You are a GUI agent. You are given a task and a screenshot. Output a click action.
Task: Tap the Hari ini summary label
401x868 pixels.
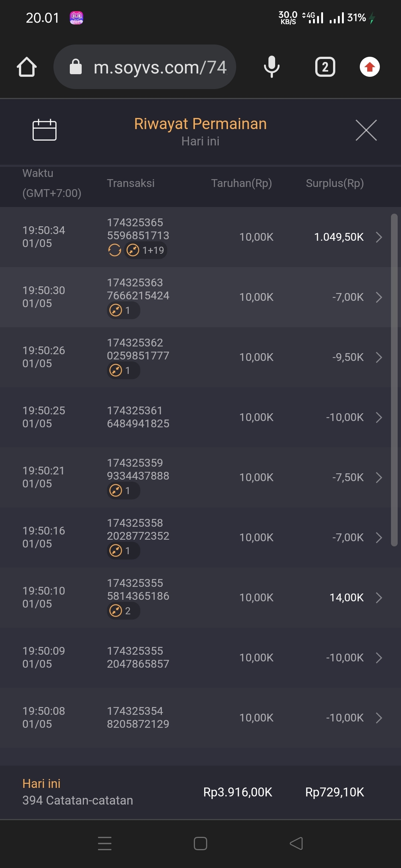coord(41,783)
